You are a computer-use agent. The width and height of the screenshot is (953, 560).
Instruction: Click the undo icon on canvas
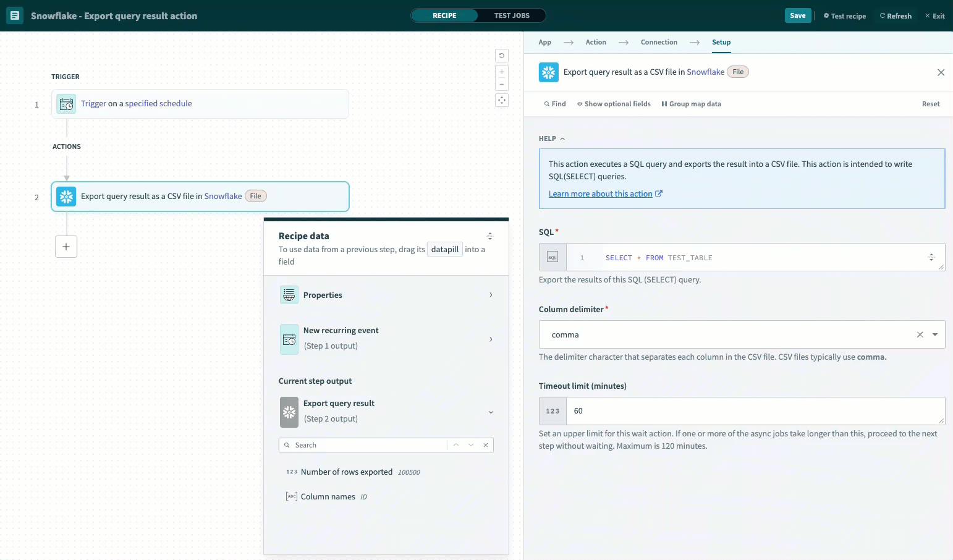(502, 56)
